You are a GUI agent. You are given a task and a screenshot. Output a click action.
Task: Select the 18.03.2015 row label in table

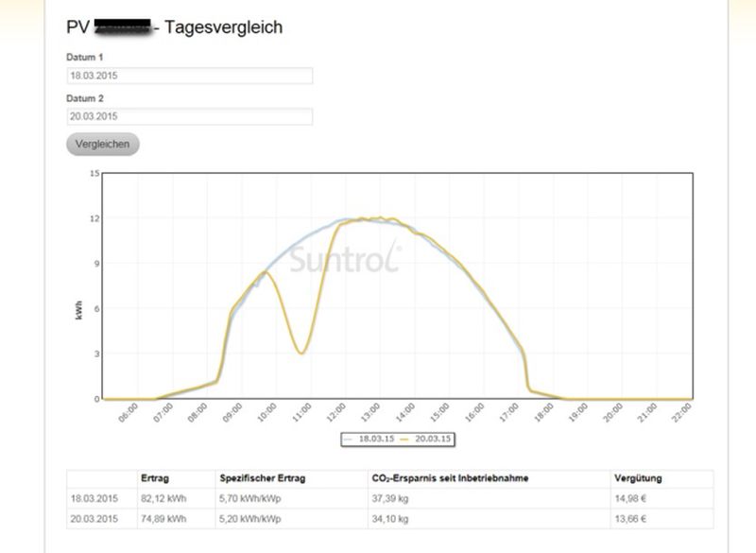click(x=94, y=499)
